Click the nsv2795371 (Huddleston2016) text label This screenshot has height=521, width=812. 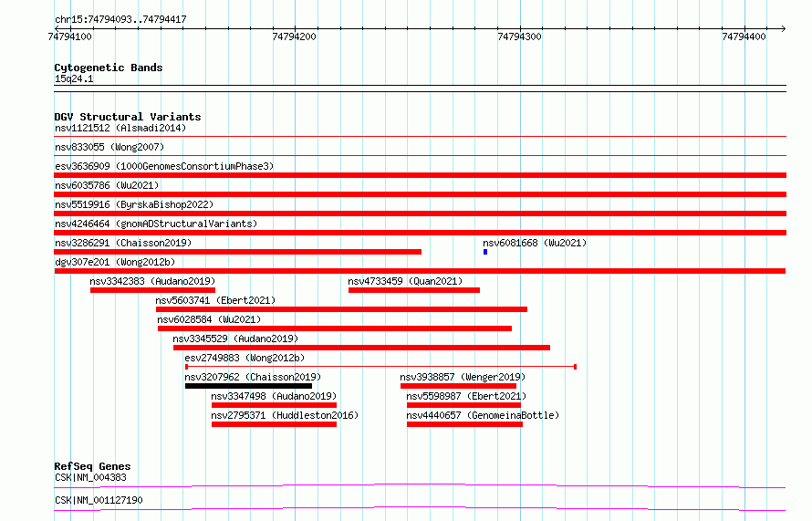(285, 415)
